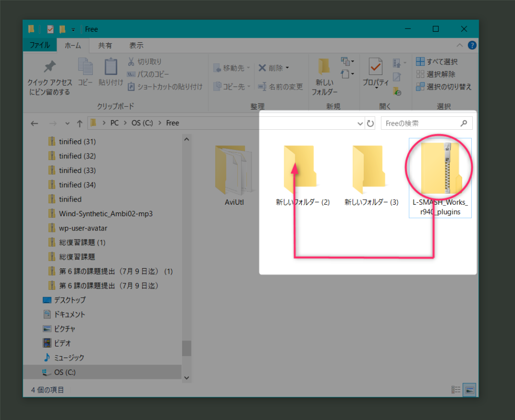Click the navigation pane scroll-up arrow
The image size is (515, 420).
tap(187, 139)
